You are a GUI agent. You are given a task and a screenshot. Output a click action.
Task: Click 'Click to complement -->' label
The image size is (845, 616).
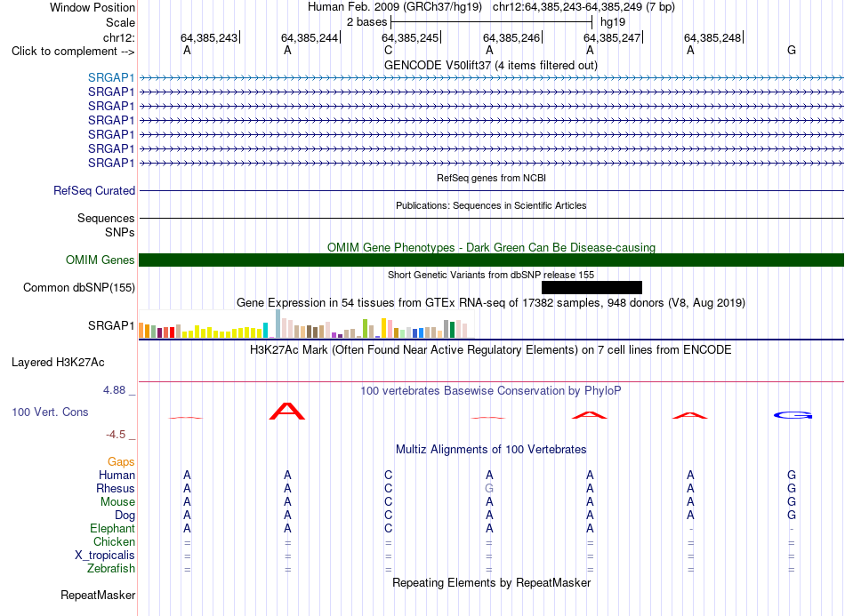pyautogui.click(x=73, y=52)
